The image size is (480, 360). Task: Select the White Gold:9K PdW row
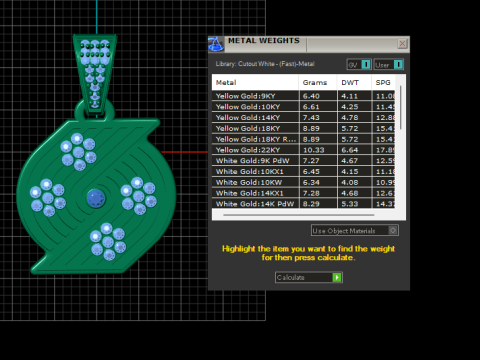tap(303, 161)
